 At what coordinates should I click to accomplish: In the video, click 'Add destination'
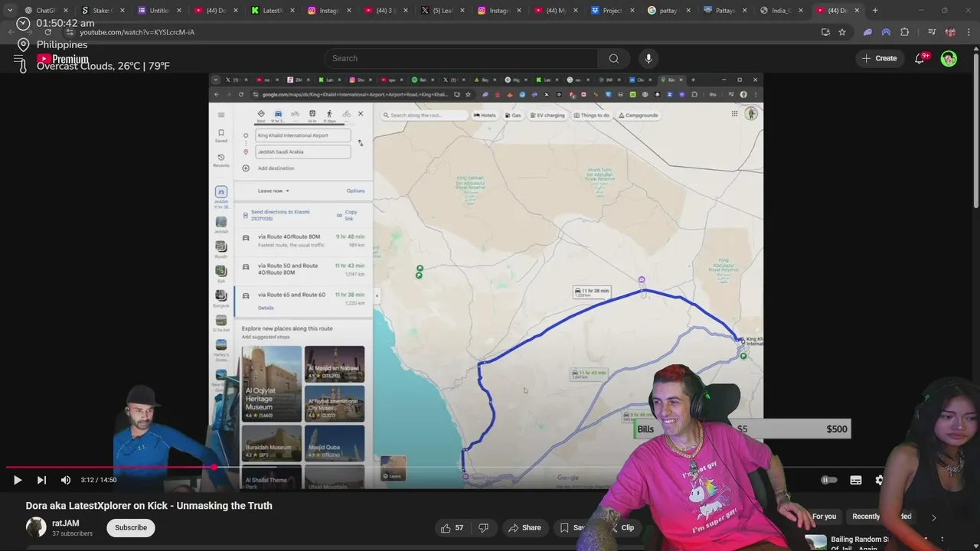coord(276,168)
